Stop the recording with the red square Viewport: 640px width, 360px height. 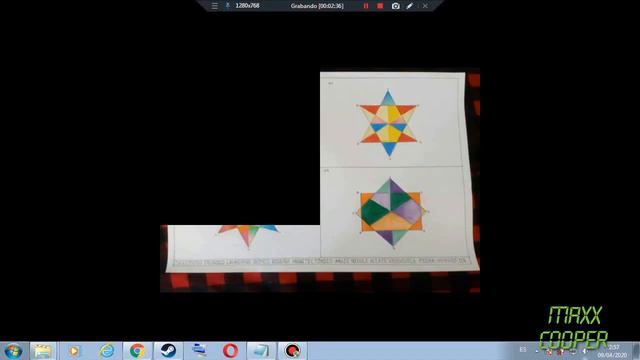380,6
